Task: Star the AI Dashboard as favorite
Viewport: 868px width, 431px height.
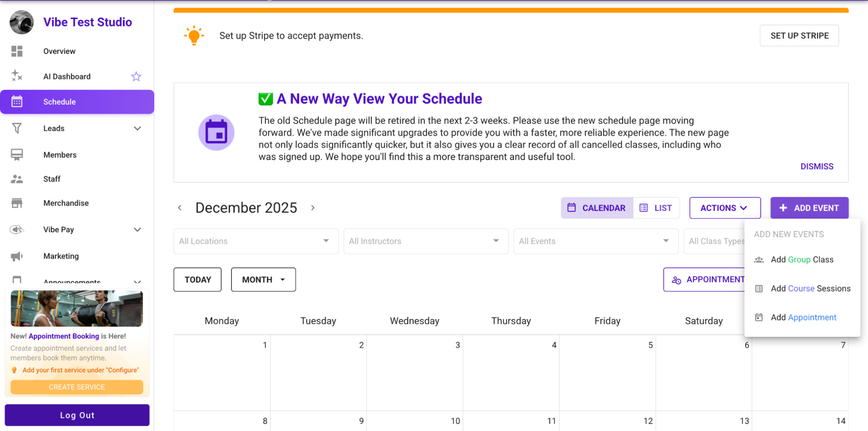Action: (x=136, y=77)
